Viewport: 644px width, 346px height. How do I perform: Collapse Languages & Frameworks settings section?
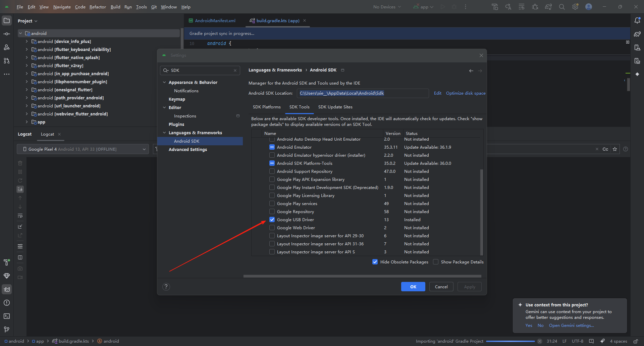coord(164,133)
